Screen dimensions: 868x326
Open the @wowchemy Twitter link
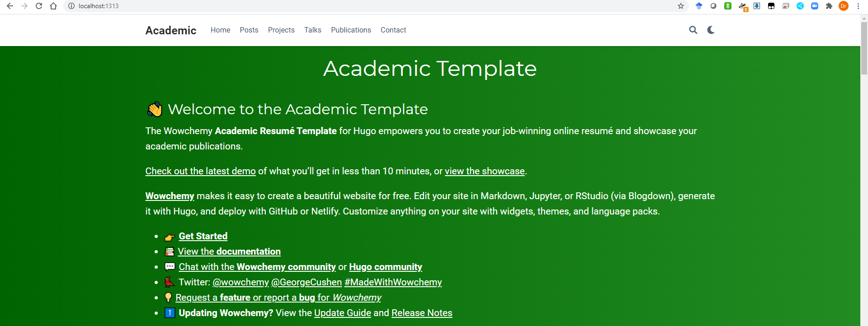point(241,282)
